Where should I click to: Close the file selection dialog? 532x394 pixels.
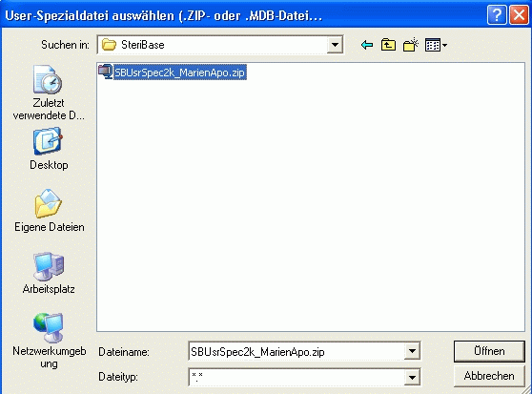[519, 15]
